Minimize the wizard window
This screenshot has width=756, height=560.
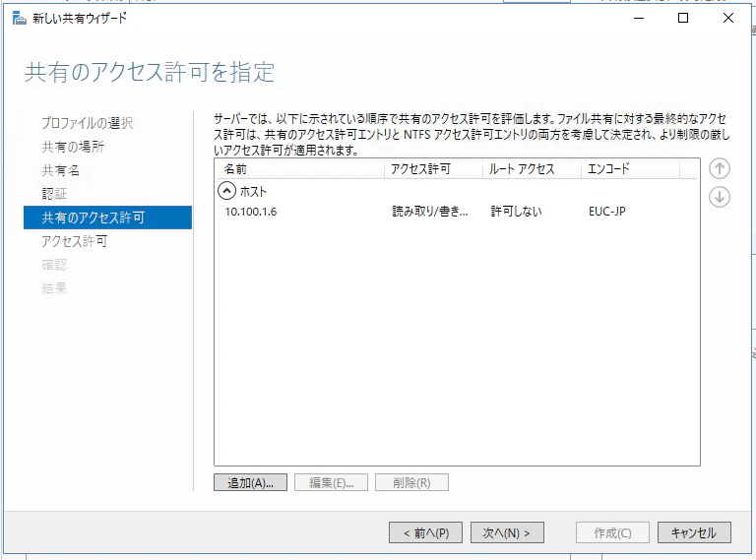tap(639, 19)
